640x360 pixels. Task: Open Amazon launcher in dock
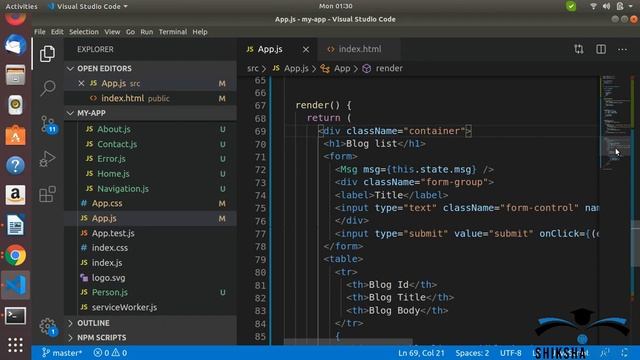tap(15, 195)
